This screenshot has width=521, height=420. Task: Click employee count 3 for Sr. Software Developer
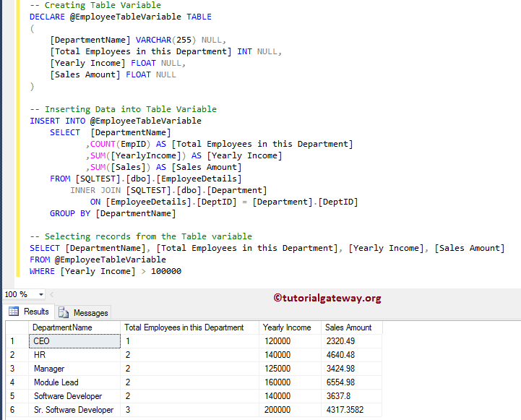[x=189, y=410]
